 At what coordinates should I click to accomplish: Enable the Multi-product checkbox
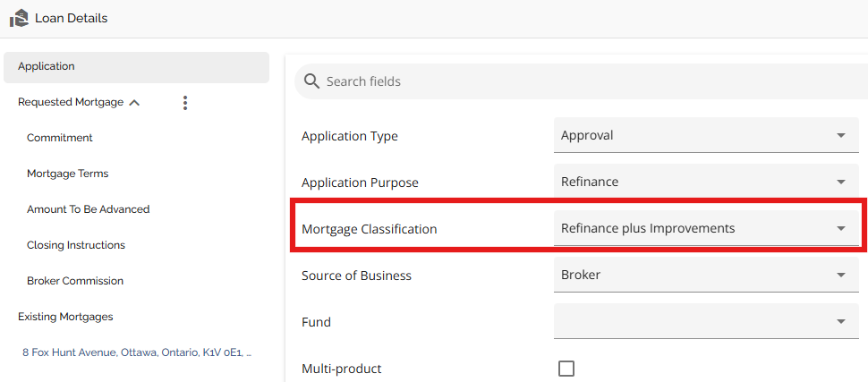(566, 369)
